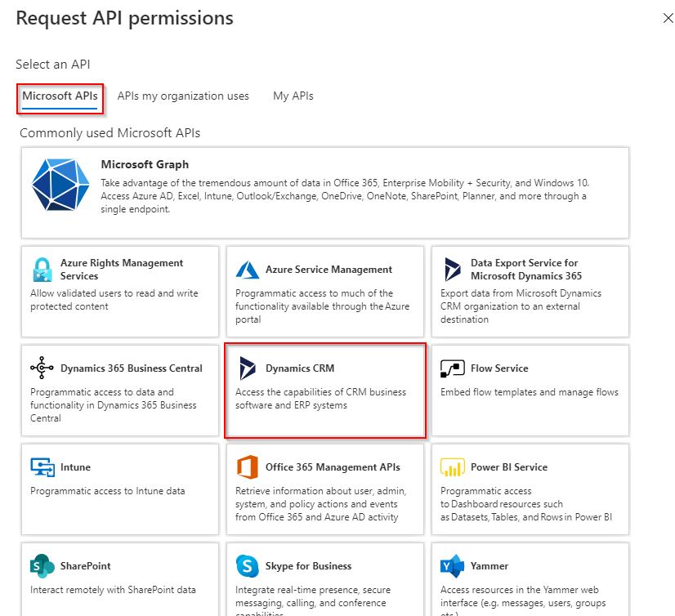The height and width of the screenshot is (616, 675).
Task: Click the Flow Service icon
Action: tap(453, 368)
